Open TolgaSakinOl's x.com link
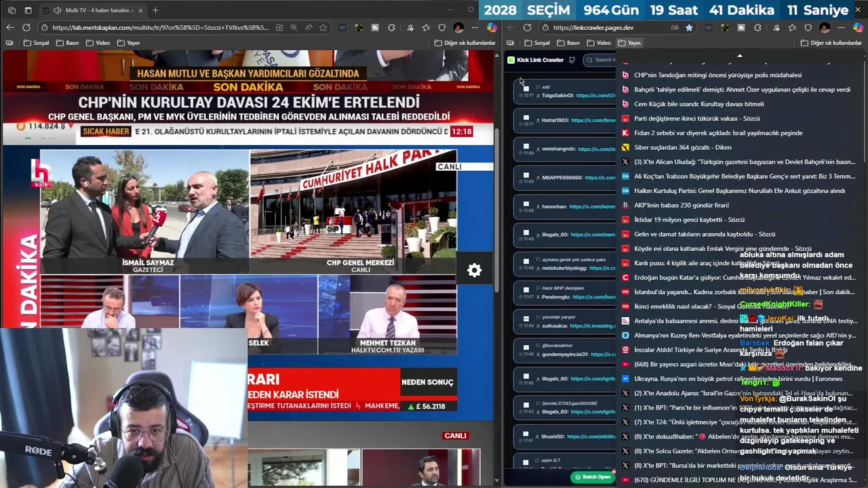 point(595,96)
